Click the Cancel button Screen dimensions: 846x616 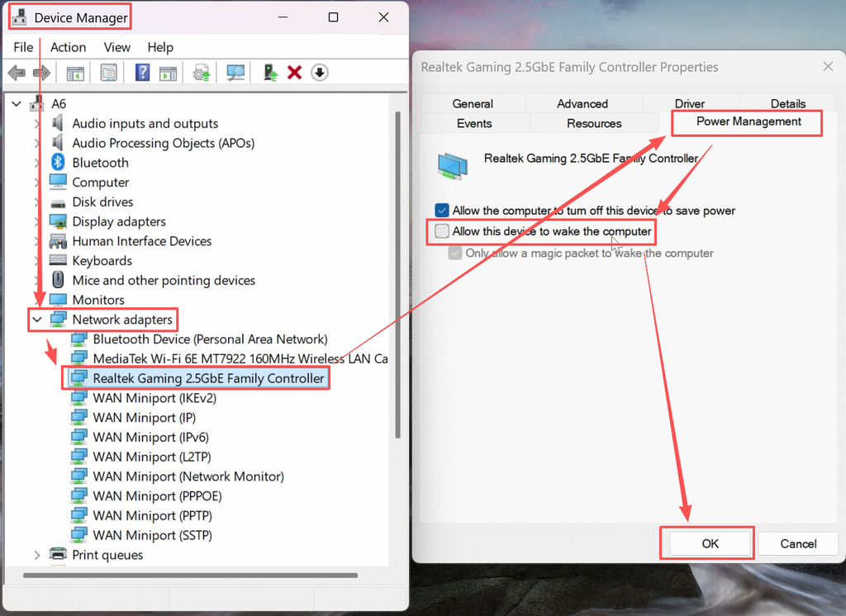coord(798,543)
